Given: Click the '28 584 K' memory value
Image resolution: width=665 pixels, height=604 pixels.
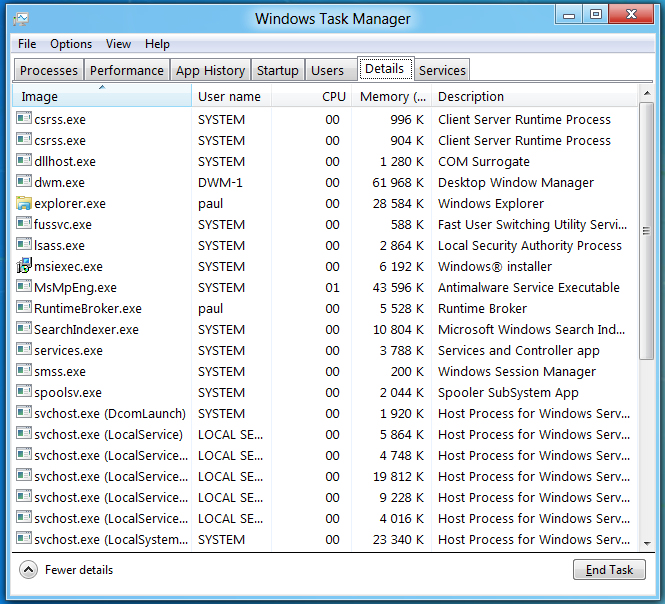Looking at the screenshot, I should [x=398, y=204].
